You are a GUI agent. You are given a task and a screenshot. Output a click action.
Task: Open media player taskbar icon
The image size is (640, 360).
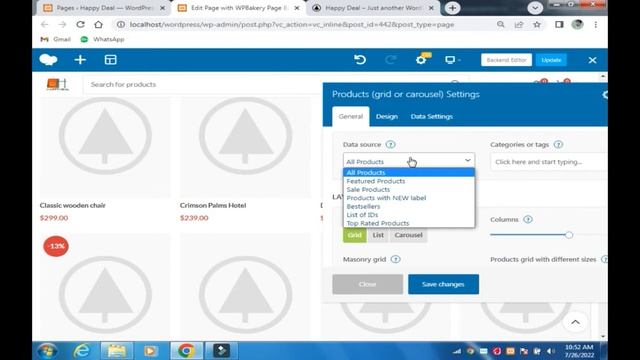coord(151,351)
